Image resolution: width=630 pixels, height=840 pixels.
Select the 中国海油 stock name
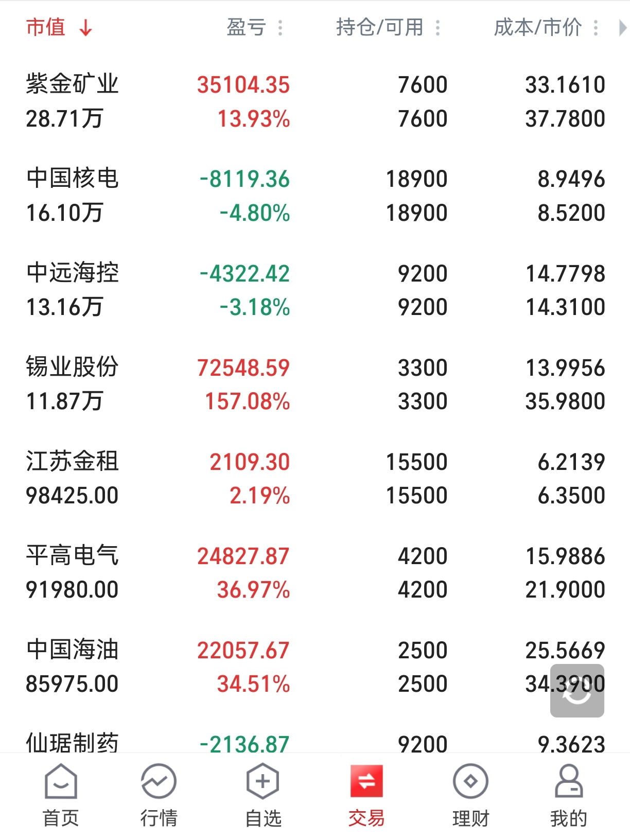[72, 650]
